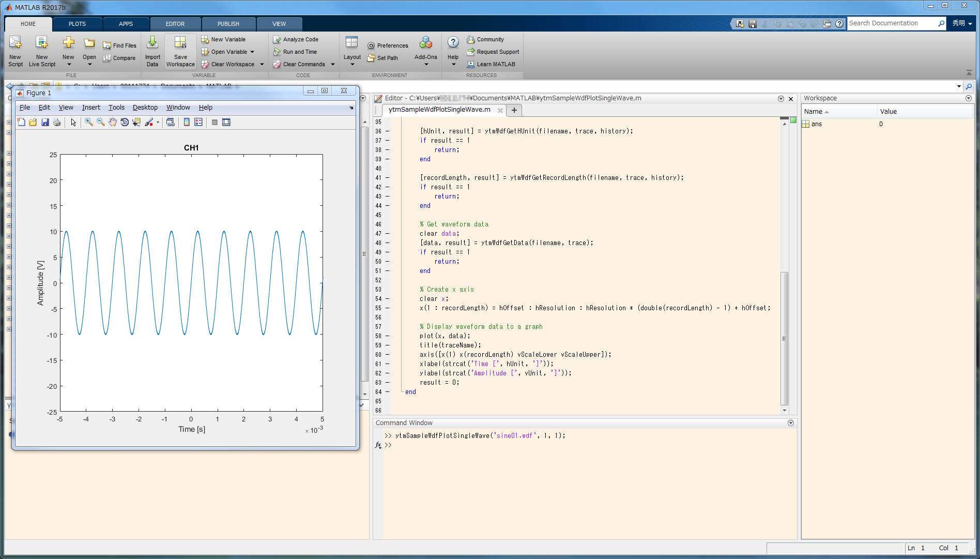Toggle the Insert Colorbar button

tap(187, 123)
